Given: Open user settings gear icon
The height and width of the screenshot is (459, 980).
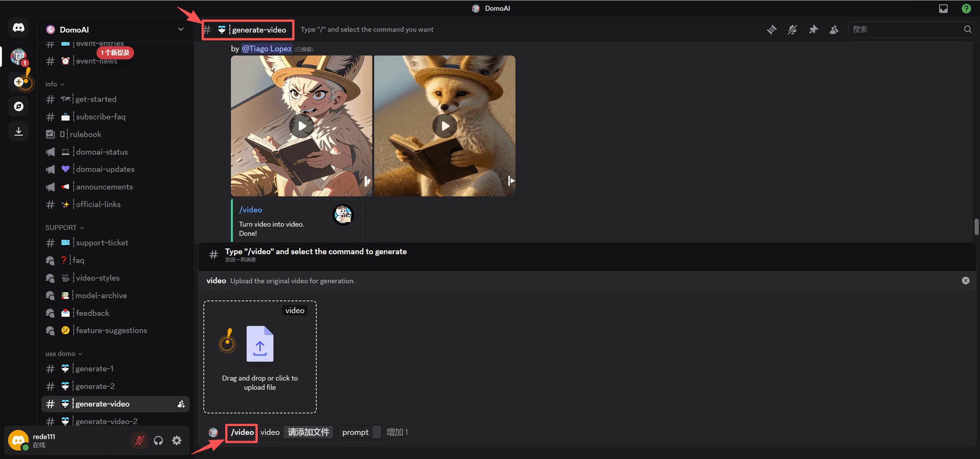Looking at the screenshot, I should (x=177, y=441).
